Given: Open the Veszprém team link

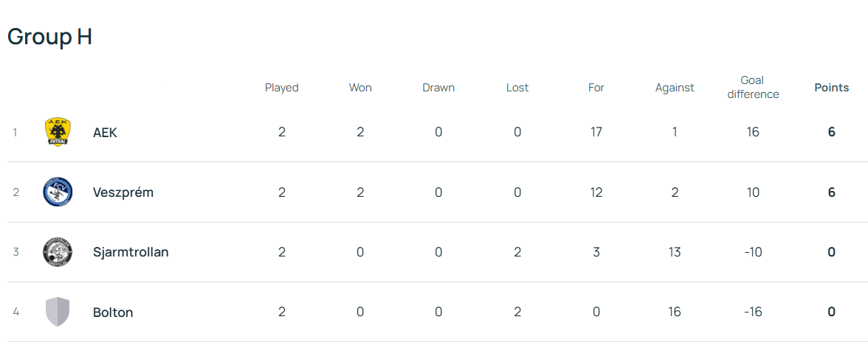Looking at the screenshot, I should tap(123, 192).
